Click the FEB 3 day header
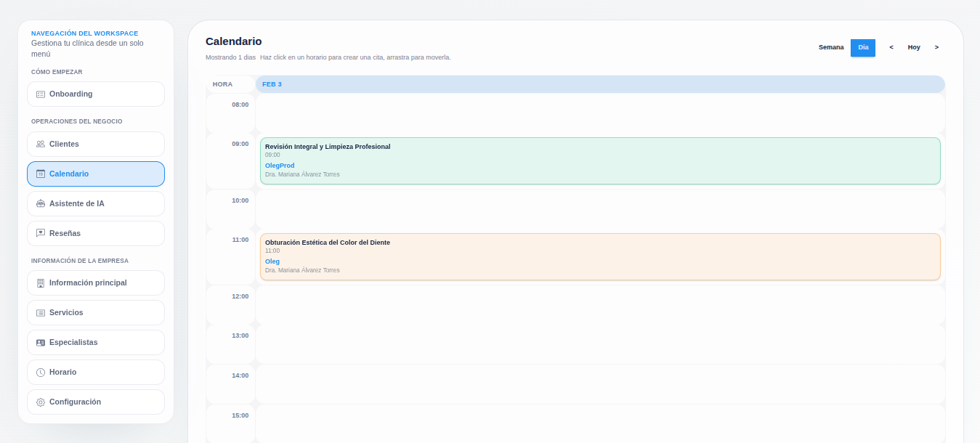 click(600, 84)
